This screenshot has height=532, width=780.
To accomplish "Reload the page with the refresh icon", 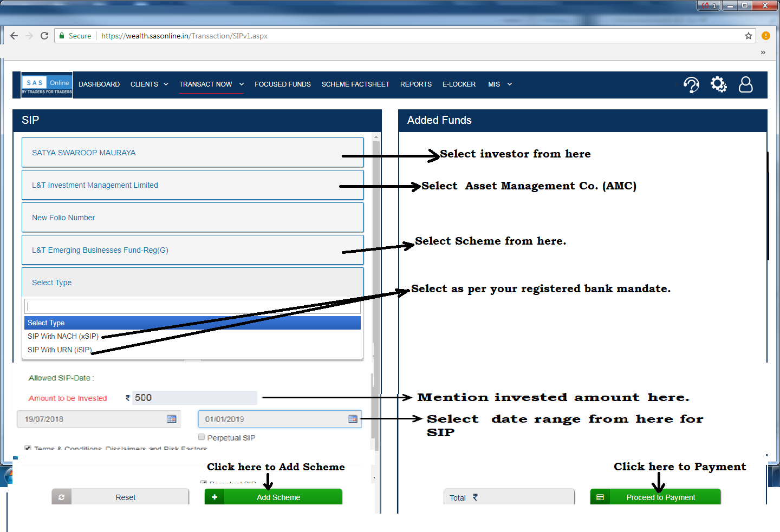I will pos(44,36).
